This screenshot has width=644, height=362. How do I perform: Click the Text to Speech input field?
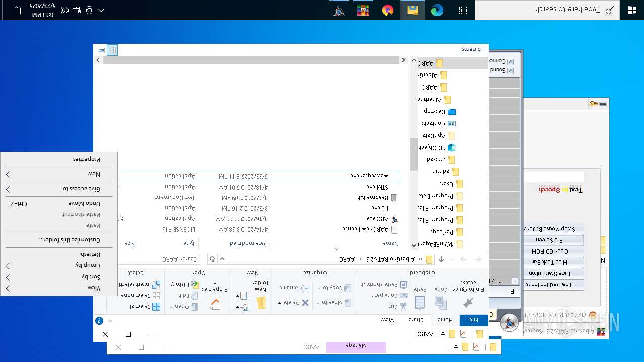(x=553, y=177)
